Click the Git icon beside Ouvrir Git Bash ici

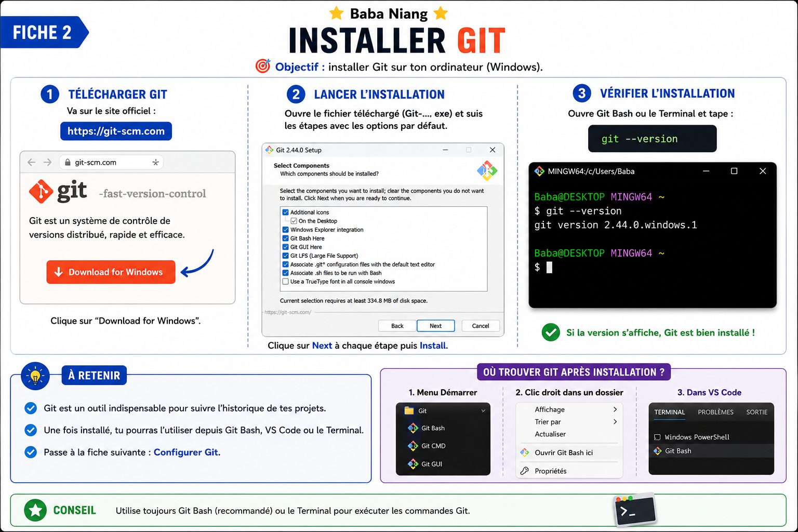[x=525, y=453]
